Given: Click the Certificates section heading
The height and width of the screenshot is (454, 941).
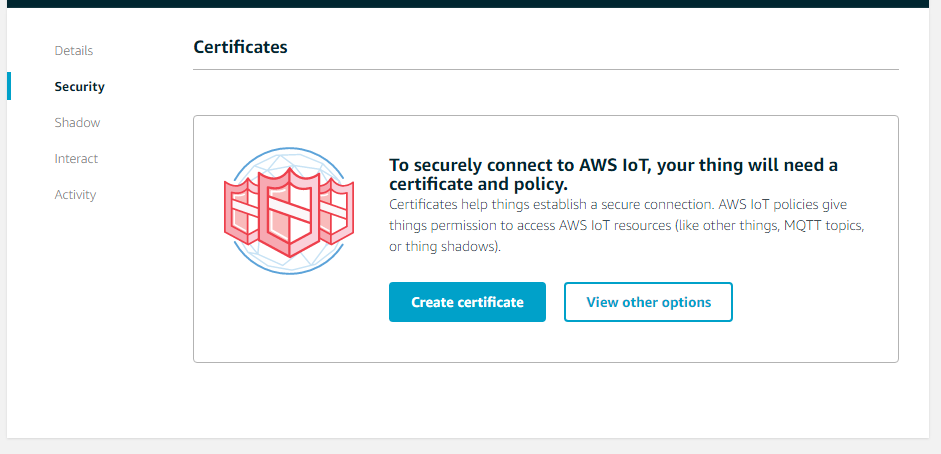Looking at the screenshot, I should (240, 47).
